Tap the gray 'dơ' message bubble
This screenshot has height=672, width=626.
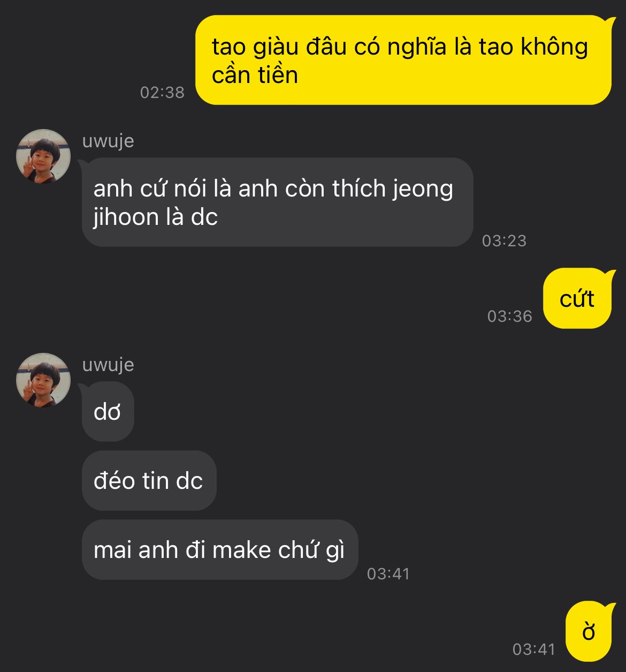point(108,412)
